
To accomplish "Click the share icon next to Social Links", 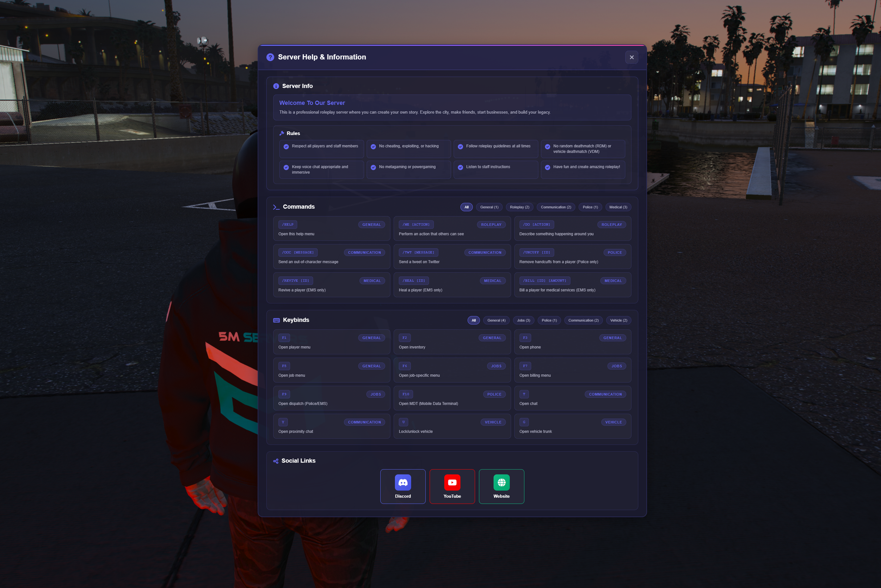I will [276, 460].
